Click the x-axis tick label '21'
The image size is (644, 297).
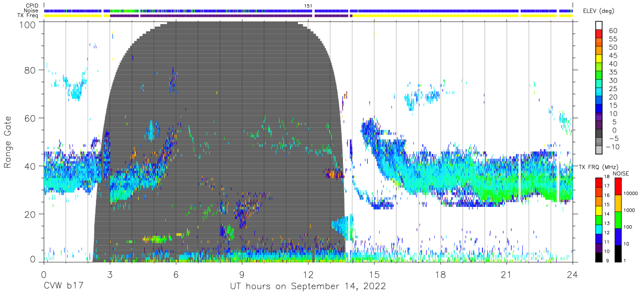pos(507,274)
